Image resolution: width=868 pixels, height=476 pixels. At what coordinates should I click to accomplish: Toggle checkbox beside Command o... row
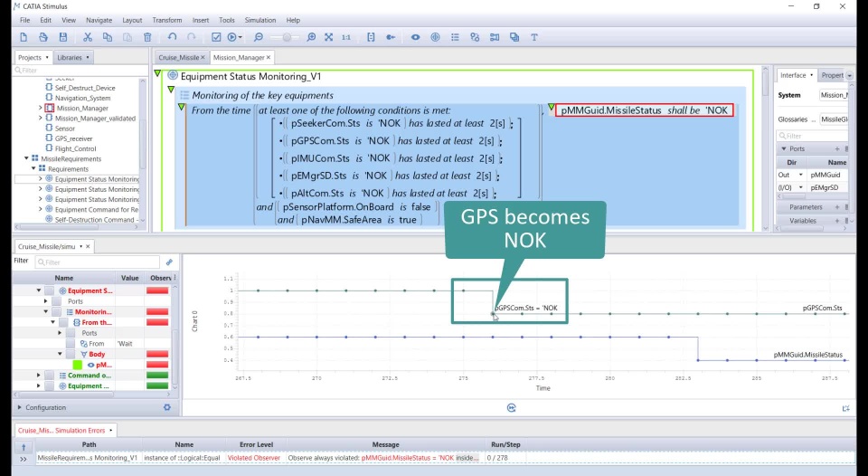[x=50, y=376]
